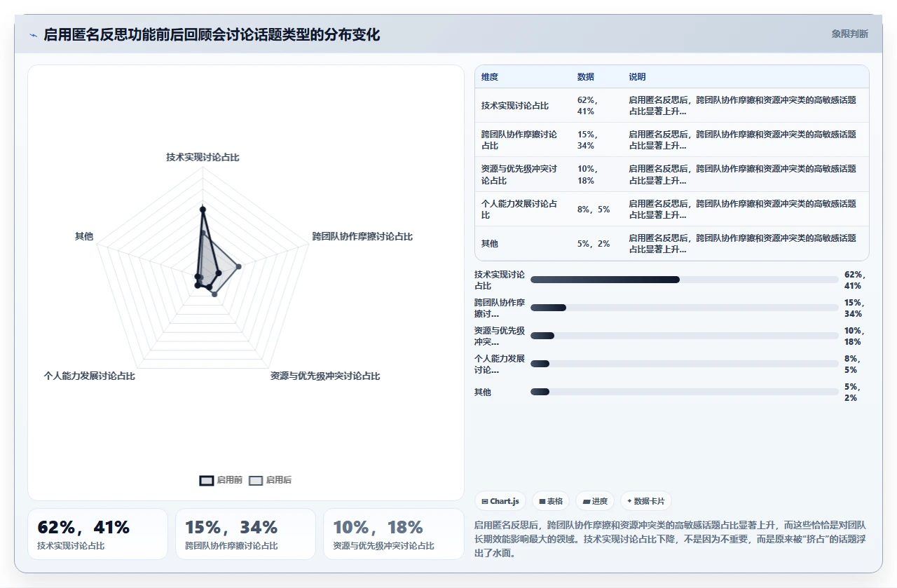Click the 其他 progress bar
The height and width of the screenshot is (588, 897).
point(684,392)
